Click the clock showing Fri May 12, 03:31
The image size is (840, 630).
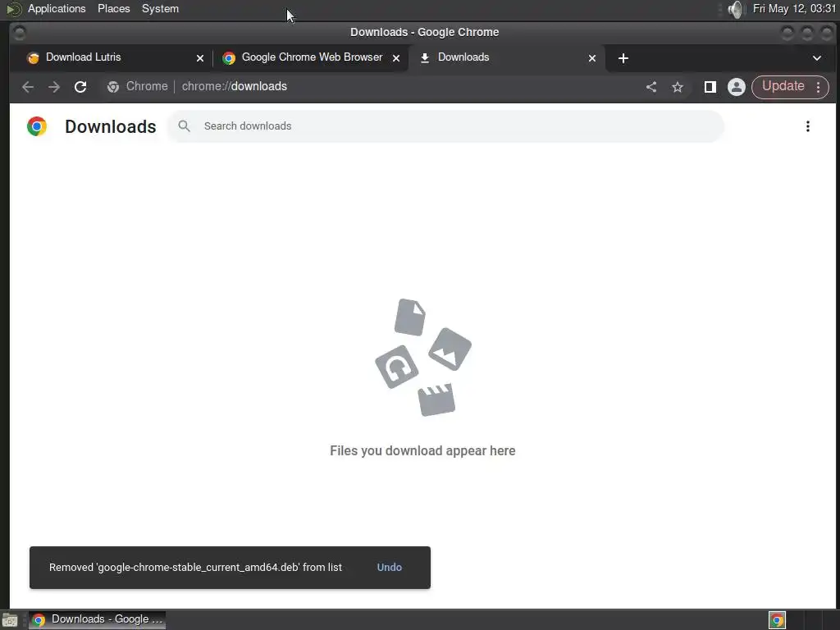[794, 8]
